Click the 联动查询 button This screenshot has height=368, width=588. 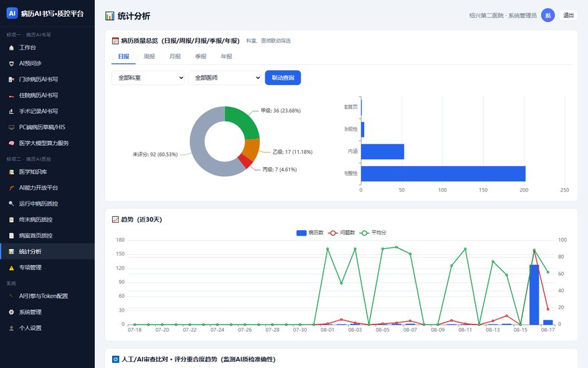(283, 78)
